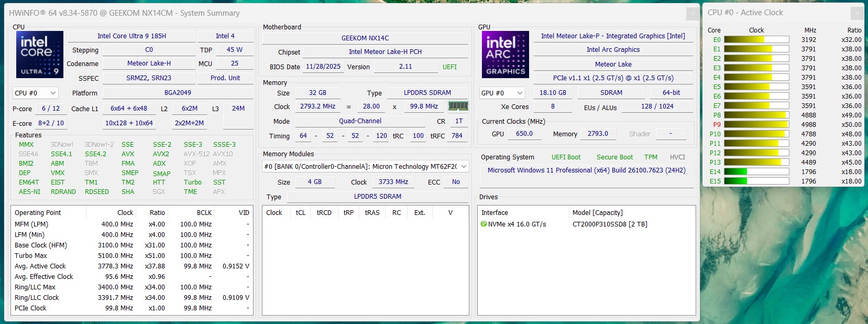Open the CPU #0 selector dropdown

(x=36, y=93)
